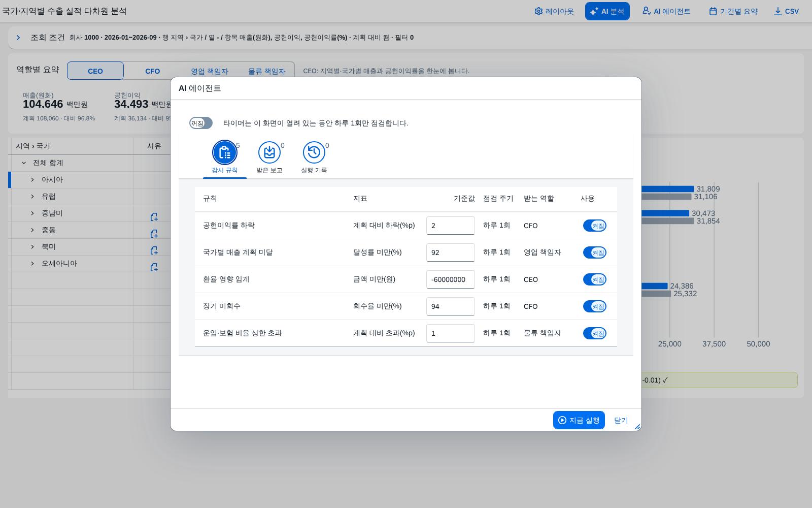Viewport: 812px width, 508px height.
Task: Click the AI 분석 sparkle button
Action: (607, 11)
